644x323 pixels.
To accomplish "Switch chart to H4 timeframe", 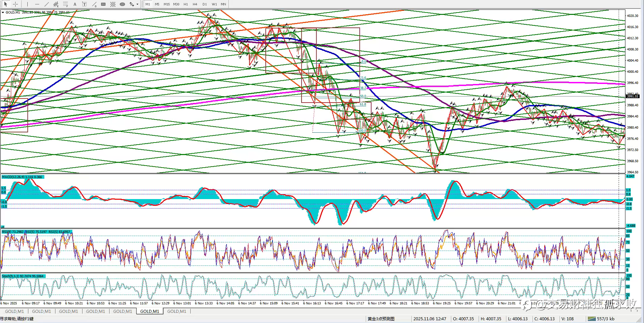I will 195,4.
